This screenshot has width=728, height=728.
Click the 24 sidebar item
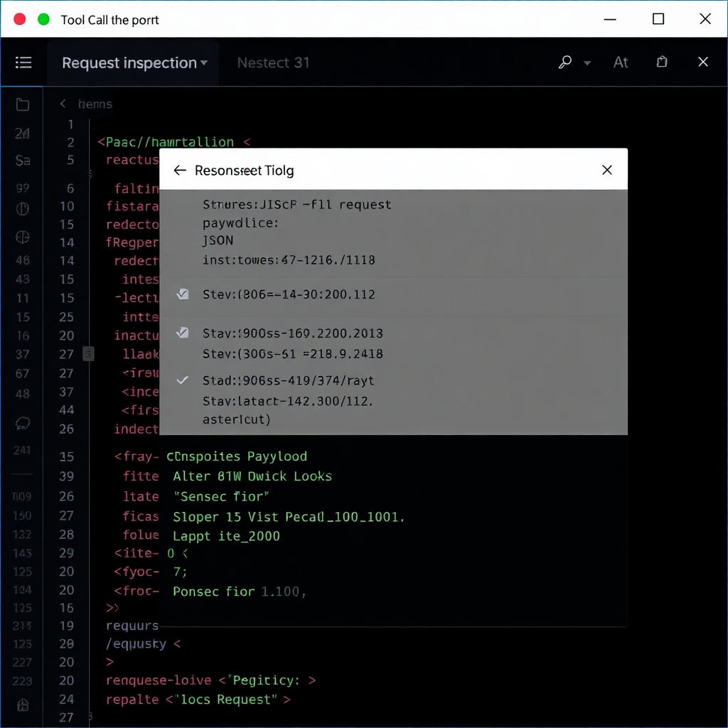(22, 134)
